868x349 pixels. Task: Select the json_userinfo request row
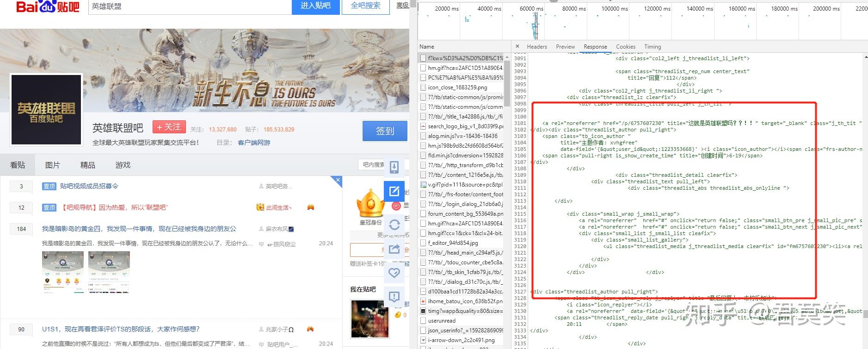[x=461, y=330]
